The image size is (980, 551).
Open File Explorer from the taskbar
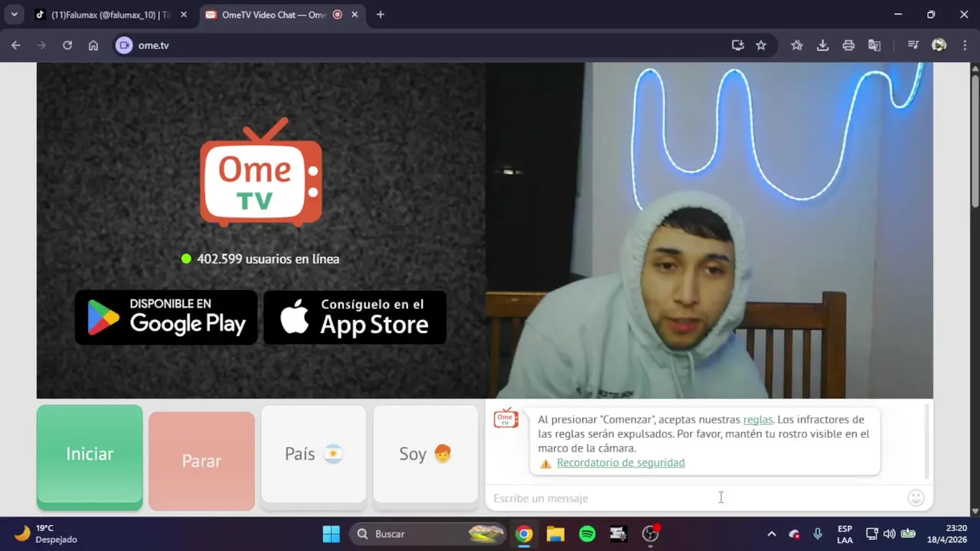point(555,533)
